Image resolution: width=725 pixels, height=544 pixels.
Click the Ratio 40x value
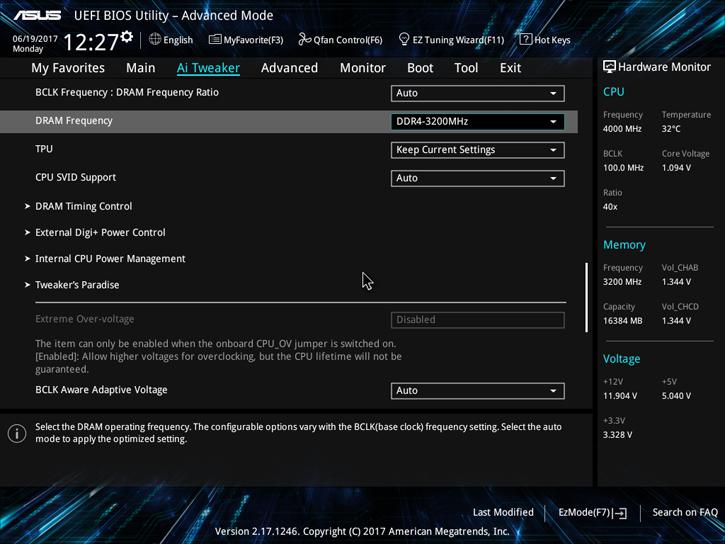[x=610, y=207]
